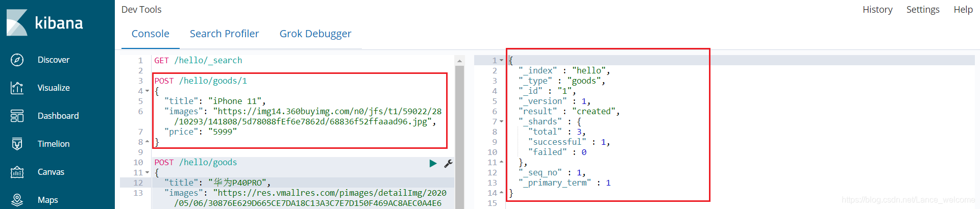Click "_type" : "goods" in response
This screenshot has width=980, height=209.
(x=561, y=81)
